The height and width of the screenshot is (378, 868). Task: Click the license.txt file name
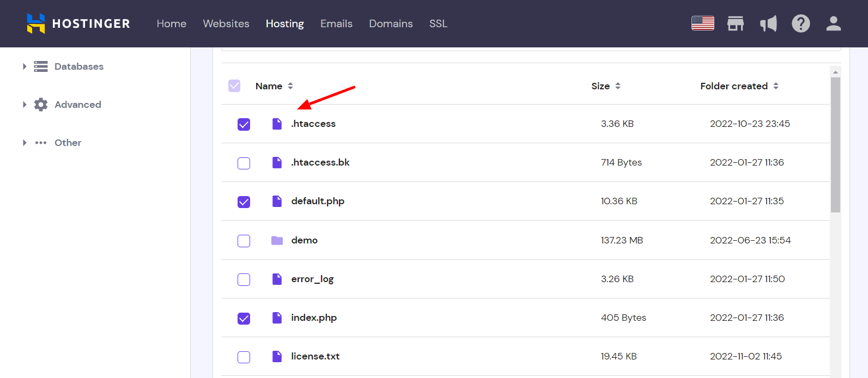point(315,356)
